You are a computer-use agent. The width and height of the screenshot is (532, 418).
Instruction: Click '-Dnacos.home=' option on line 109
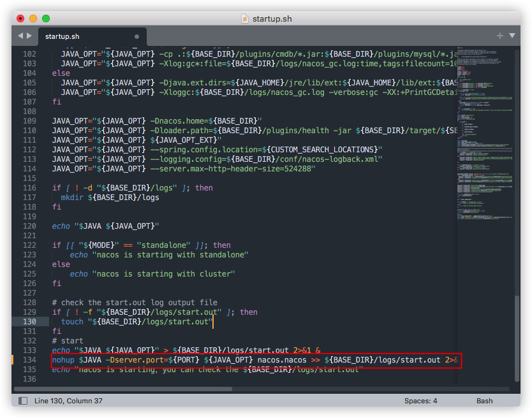[179, 120]
